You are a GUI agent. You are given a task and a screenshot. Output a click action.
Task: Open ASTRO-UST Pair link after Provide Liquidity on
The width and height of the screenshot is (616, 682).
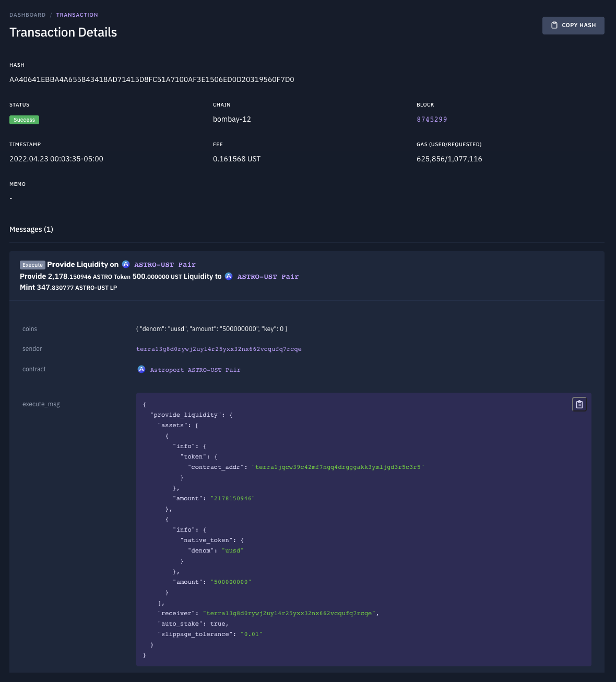click(x=165, y=265)
